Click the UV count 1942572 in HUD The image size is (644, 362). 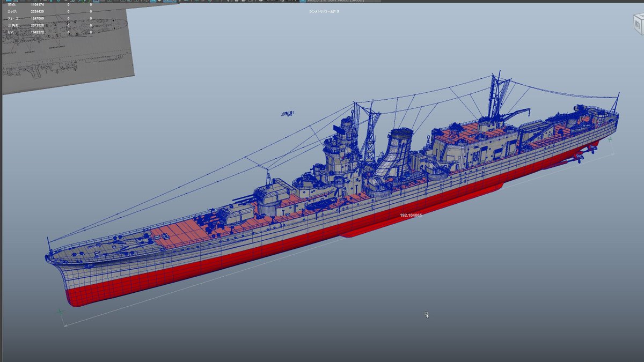click(37, 32)
